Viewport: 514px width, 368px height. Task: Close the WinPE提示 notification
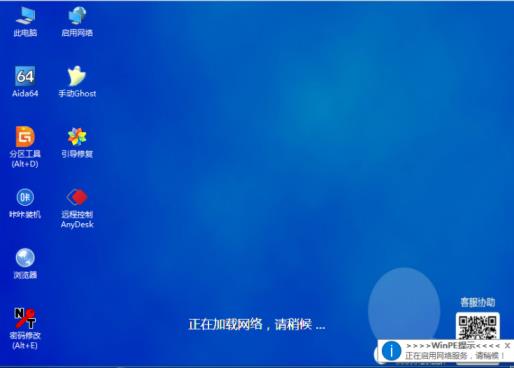tap(507, 346)
